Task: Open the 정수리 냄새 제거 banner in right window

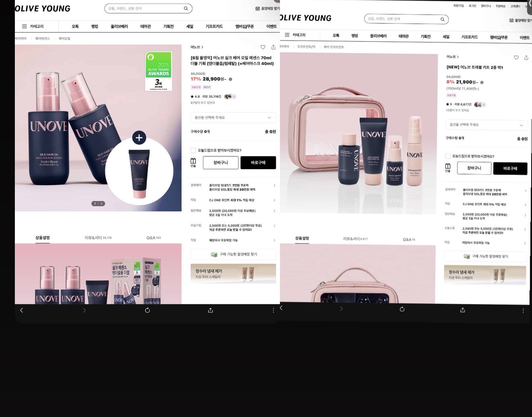Action: [485, 275]
